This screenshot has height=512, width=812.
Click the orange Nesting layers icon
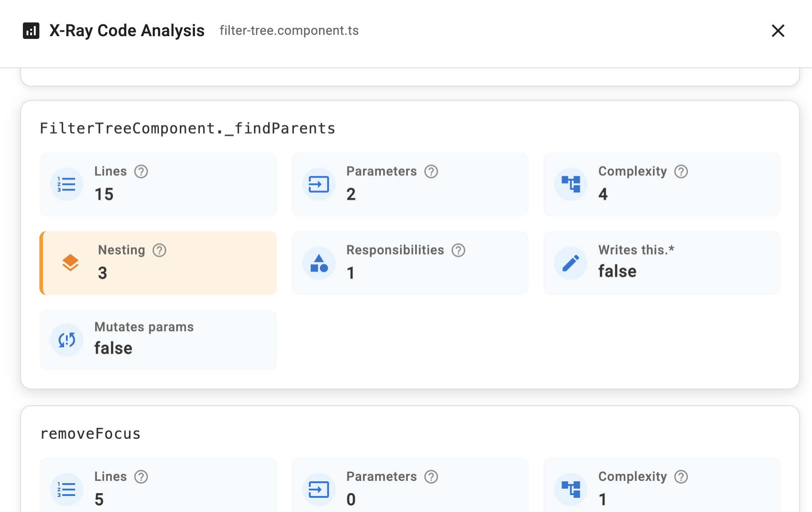point(70,263)
